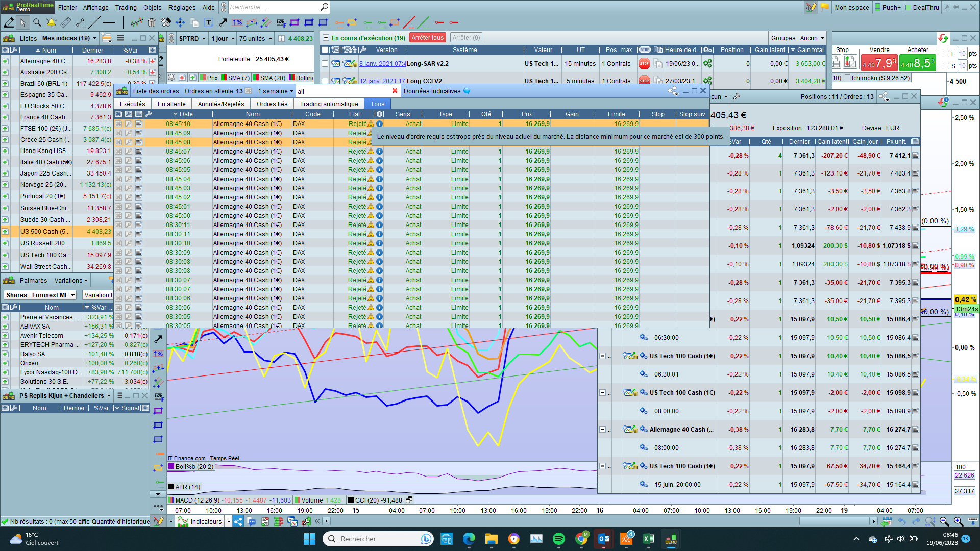Screen dimensions: 980x551
Task: Toggle the Ichimoku indicator checkbox
Action: [848, 78]
